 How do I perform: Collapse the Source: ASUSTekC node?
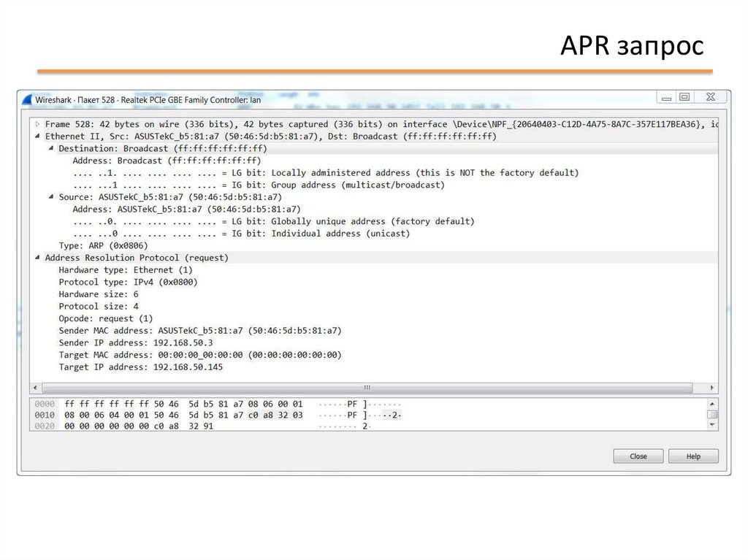51,197
